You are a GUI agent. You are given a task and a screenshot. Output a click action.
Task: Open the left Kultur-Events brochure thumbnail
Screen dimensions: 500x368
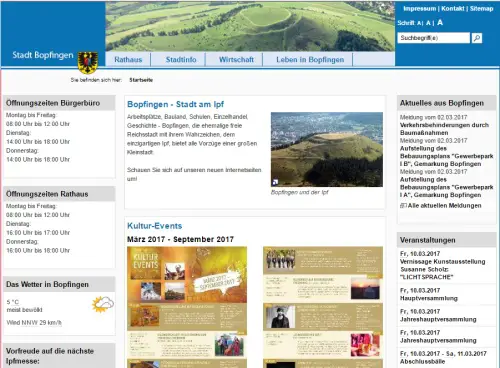click(x=187, y=307)
